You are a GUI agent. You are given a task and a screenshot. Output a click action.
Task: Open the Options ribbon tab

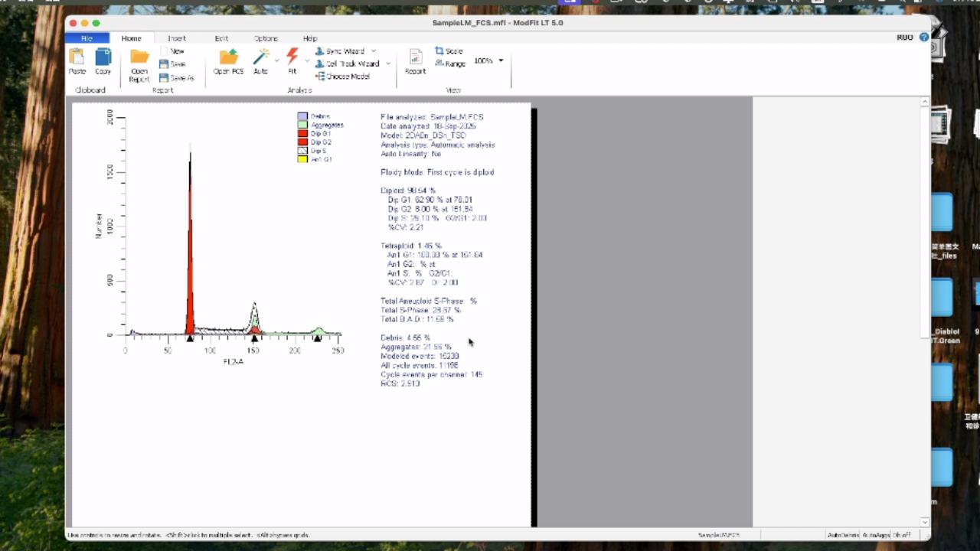point(266,38)
